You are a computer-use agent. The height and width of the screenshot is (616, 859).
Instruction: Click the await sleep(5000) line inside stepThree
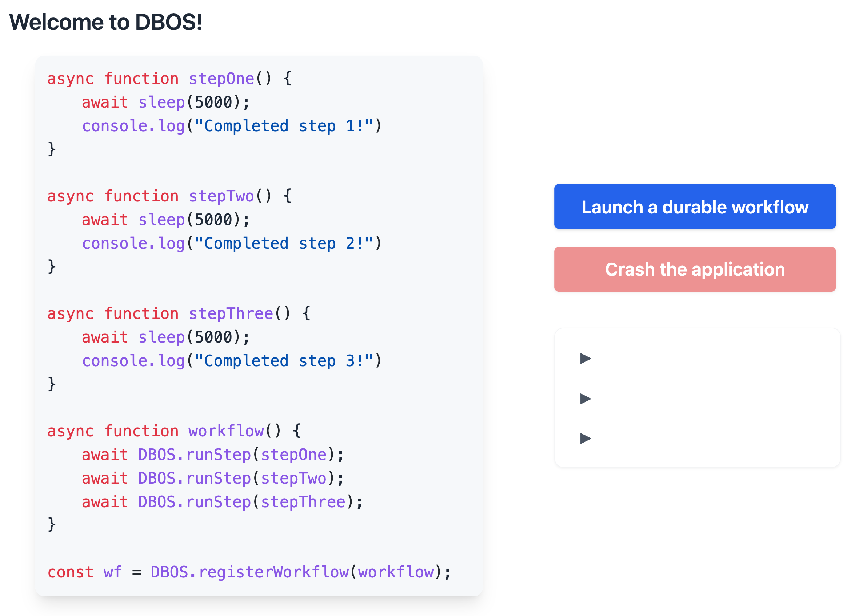click(x=166, y=337)
